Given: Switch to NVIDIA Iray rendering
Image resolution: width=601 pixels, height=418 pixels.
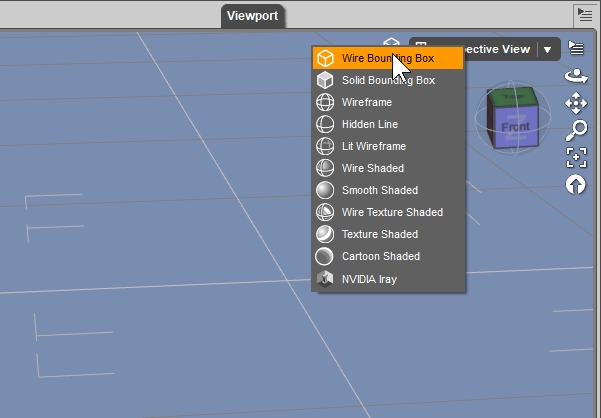Looking at the screenshot, I should [x=388, y=279].
